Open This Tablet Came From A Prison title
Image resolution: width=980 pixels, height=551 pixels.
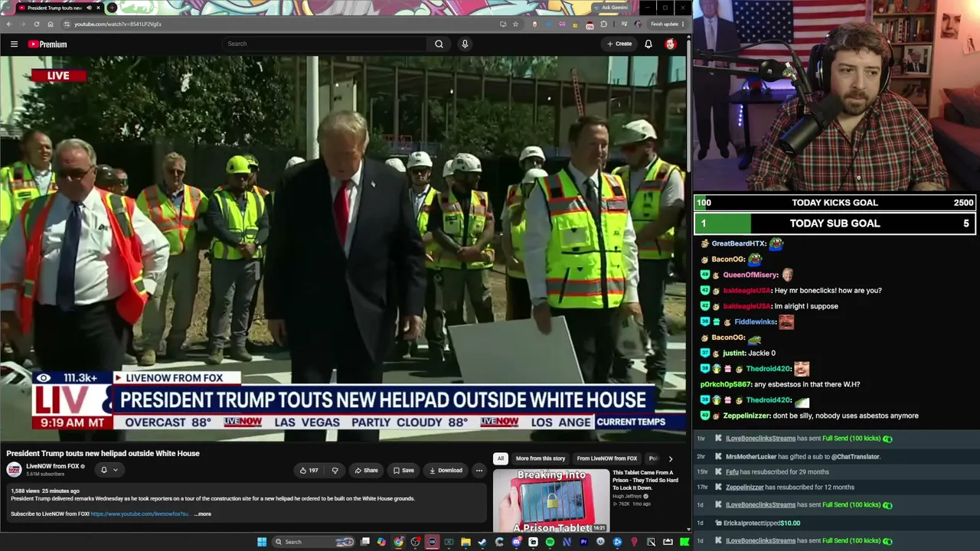(645, 480)
